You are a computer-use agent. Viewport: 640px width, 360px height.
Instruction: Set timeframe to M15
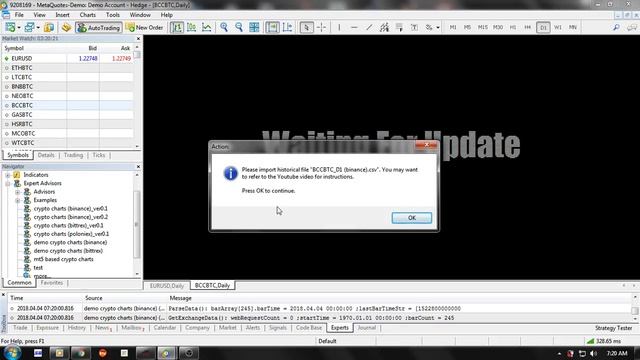[482, 27]
